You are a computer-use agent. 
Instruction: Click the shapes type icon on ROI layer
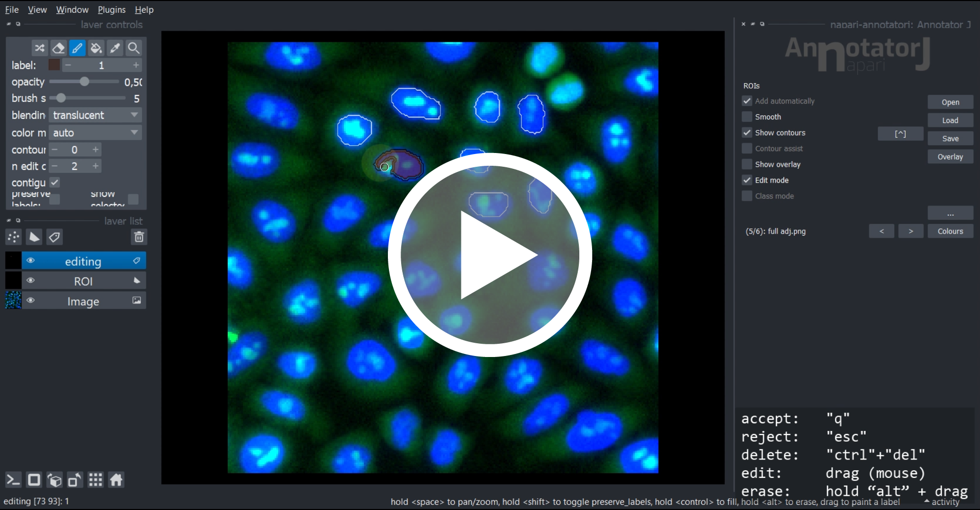pos(137,280)
